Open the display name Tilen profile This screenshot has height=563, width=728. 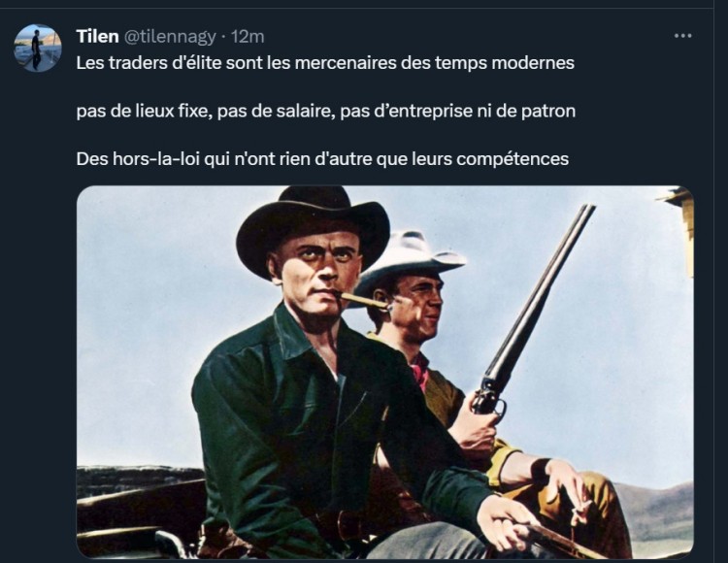tap(97, 36)
